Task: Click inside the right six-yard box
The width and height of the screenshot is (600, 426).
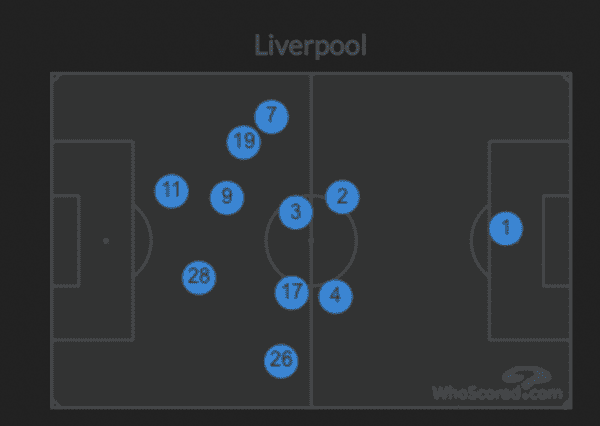Action: pos(557,241)
